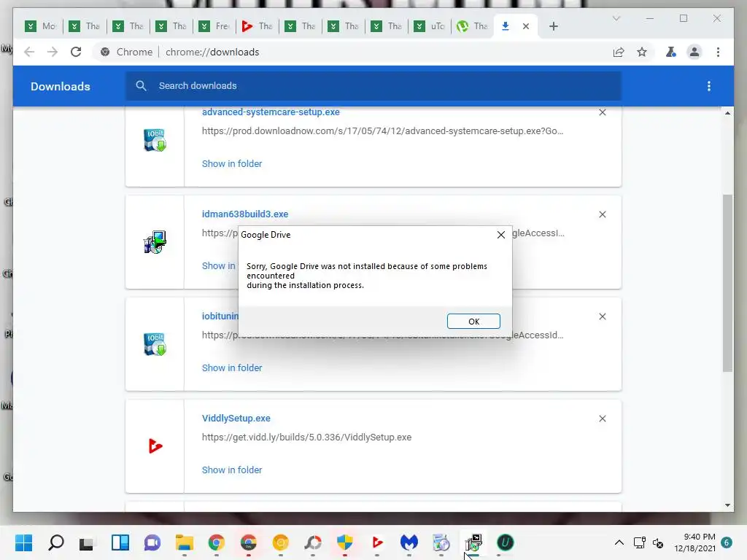The width and height of the screenshot is (747, 560).
Task: Open Windows Security shield on taskbar
Action: 345,542
